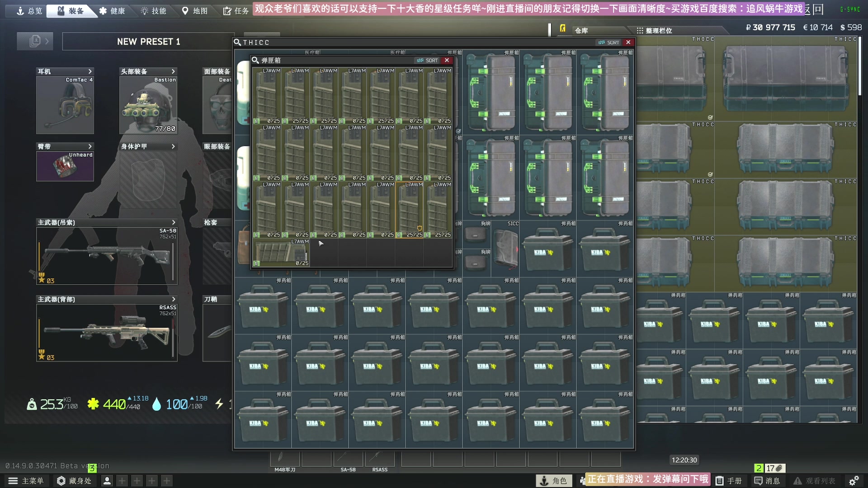
Task: Select the Bastion helmet item
Action: [x=148, y=105]
